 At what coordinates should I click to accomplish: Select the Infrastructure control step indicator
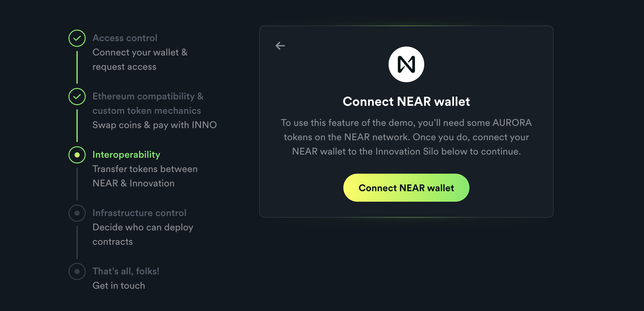[77, 213]
